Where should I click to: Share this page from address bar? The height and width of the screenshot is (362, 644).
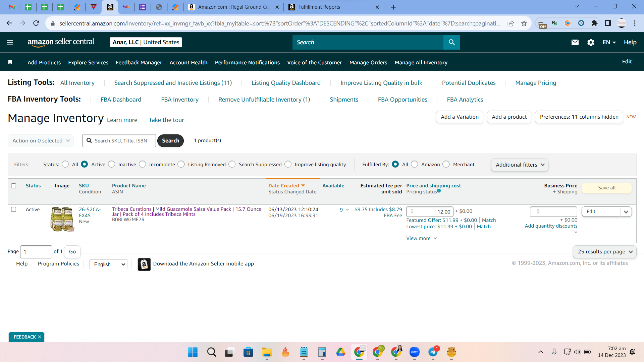tap(511, 23)
